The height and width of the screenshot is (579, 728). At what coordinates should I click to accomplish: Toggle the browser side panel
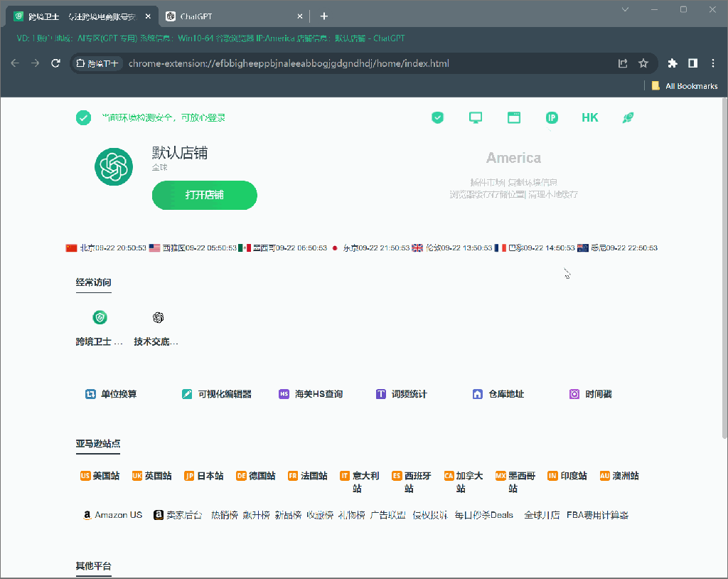click(693, 63)
